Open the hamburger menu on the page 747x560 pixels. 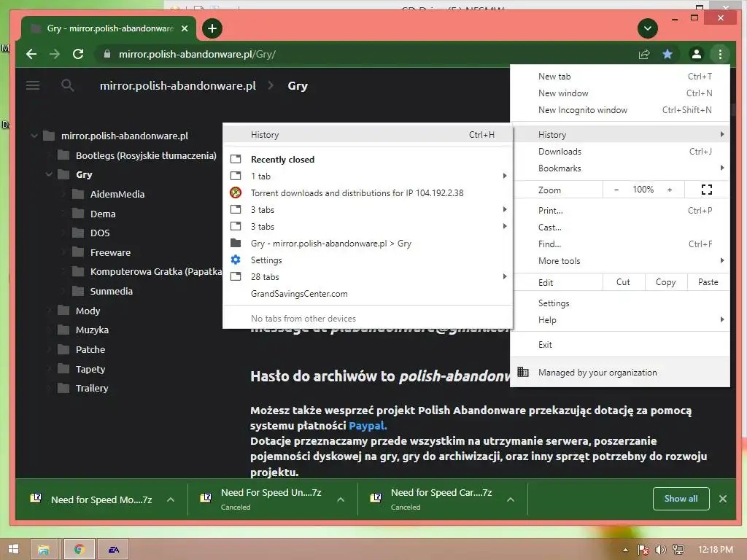pyautogui.click(x=33, y=86)
